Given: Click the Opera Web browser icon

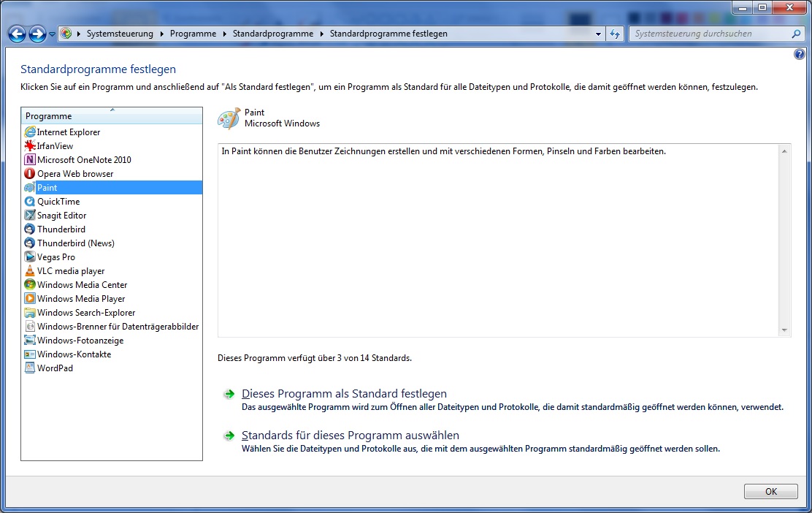Looking at the screenshot, I should (x=30, y=174).
